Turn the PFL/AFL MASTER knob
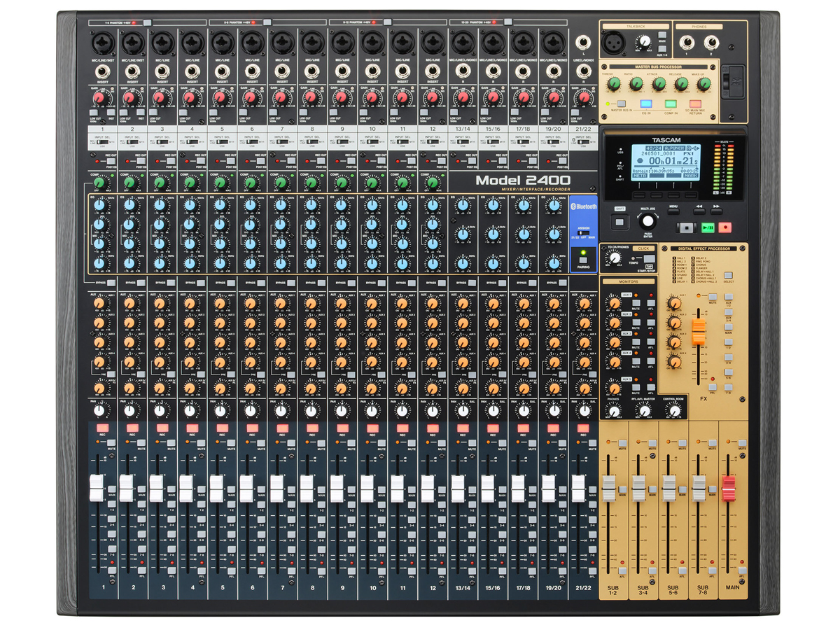This screenshot has height=630, width=840. click(643, 410)
